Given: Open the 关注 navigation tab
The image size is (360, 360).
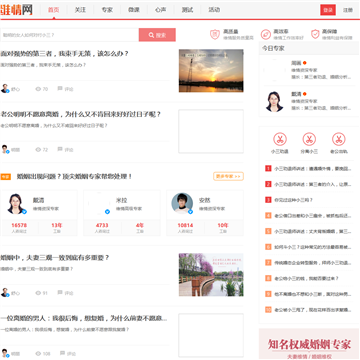Looking at the screenshot, I should 80,10.
